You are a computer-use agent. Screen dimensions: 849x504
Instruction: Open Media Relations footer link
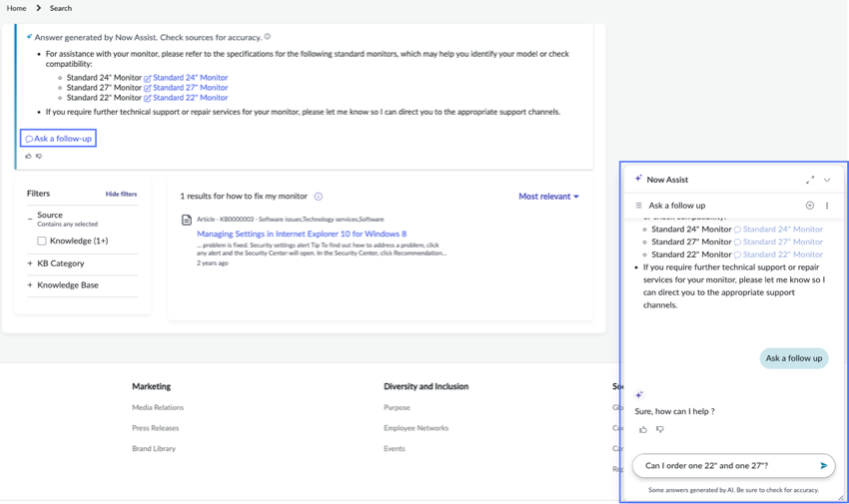tap(158, 407)
